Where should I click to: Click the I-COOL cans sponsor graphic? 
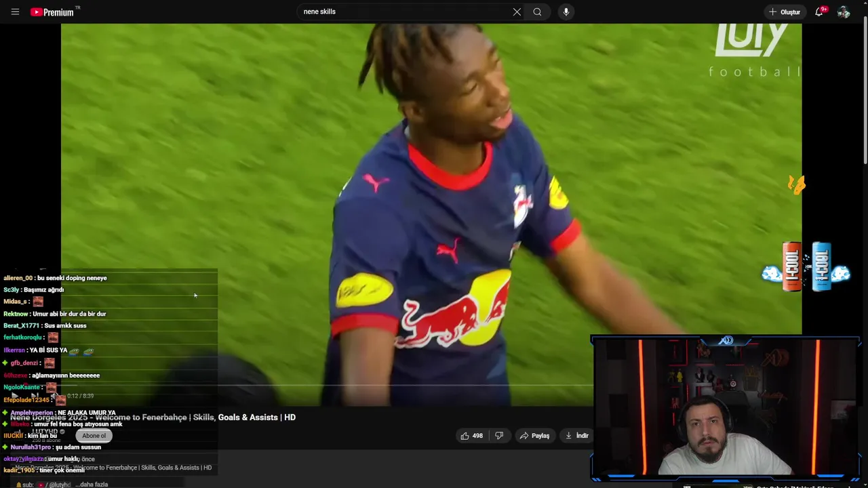click(806, 266)
